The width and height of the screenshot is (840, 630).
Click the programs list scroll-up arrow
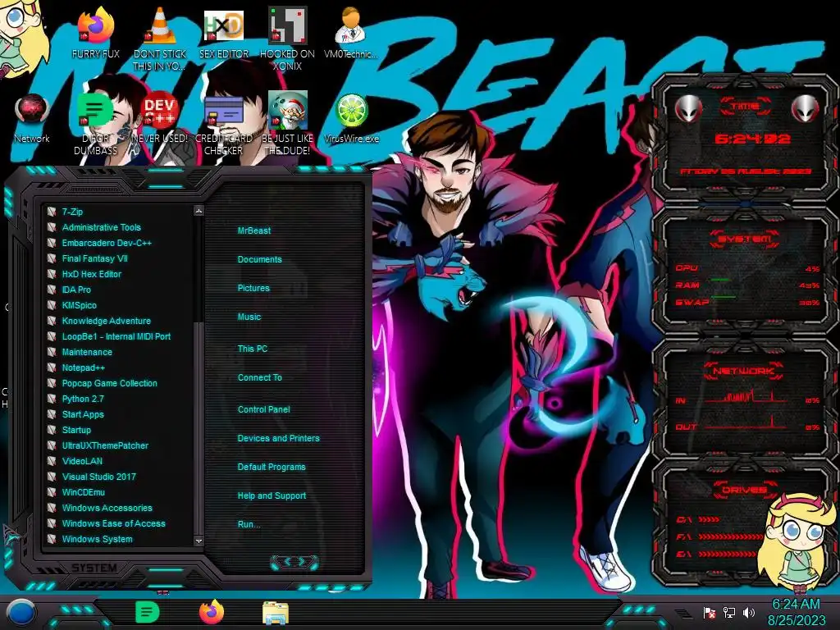[199, 211]
